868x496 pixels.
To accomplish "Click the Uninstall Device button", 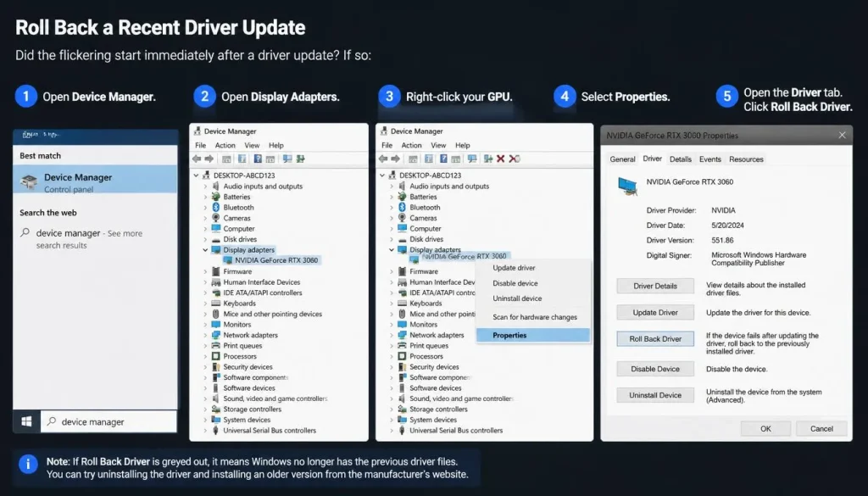I will click(x=655, y=395).
